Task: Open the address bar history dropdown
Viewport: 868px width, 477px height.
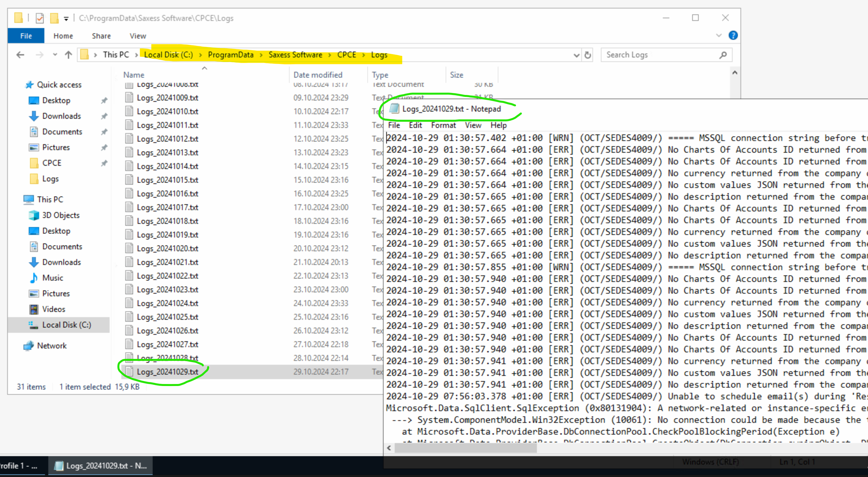Action: tap(576, 55)
